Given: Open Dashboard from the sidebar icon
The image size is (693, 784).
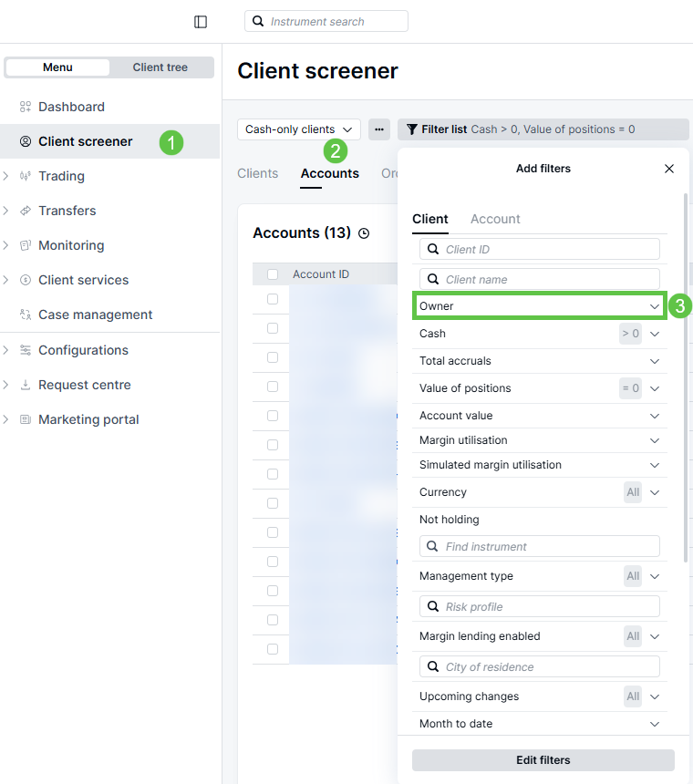Looking at the screenshot, I should click(x=26, y=107).
